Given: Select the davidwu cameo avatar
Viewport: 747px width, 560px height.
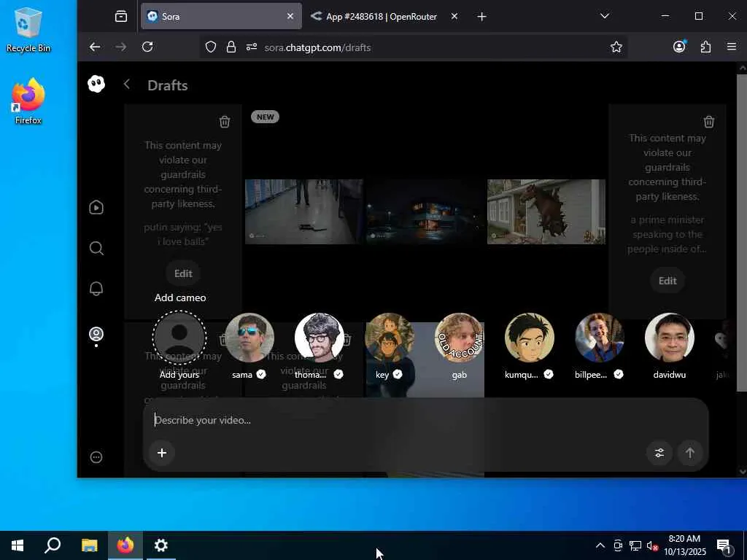Looking at the screenshot, I should click(670, 338).
